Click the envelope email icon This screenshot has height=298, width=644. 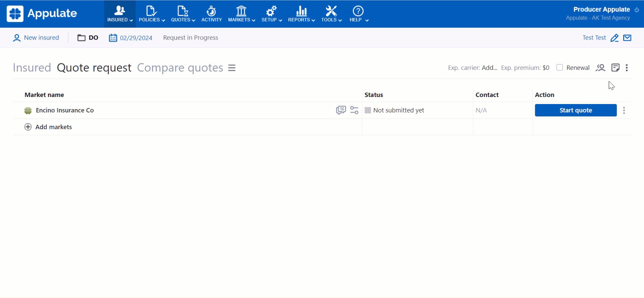(x=627, y=38)
